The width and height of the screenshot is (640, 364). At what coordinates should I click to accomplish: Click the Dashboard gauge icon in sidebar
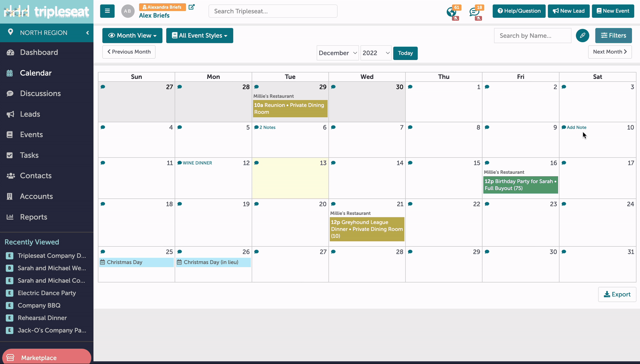(x=10, y=52)
